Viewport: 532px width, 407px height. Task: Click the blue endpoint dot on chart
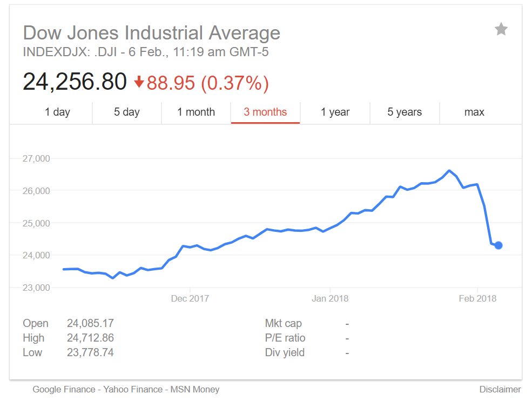point(499,245)
